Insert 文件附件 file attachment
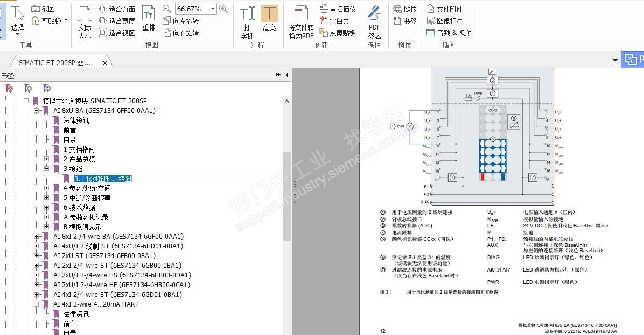The image size is (644, 335). [445, 9]
